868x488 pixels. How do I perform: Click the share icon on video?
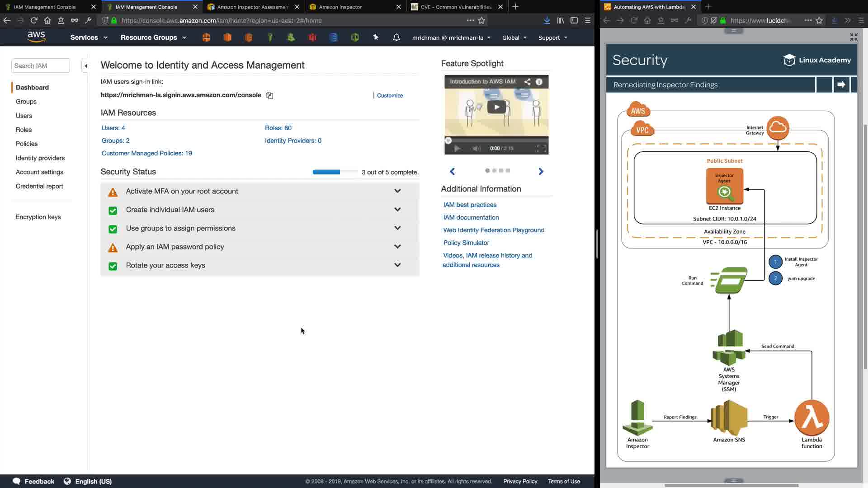tap(527, 82)
